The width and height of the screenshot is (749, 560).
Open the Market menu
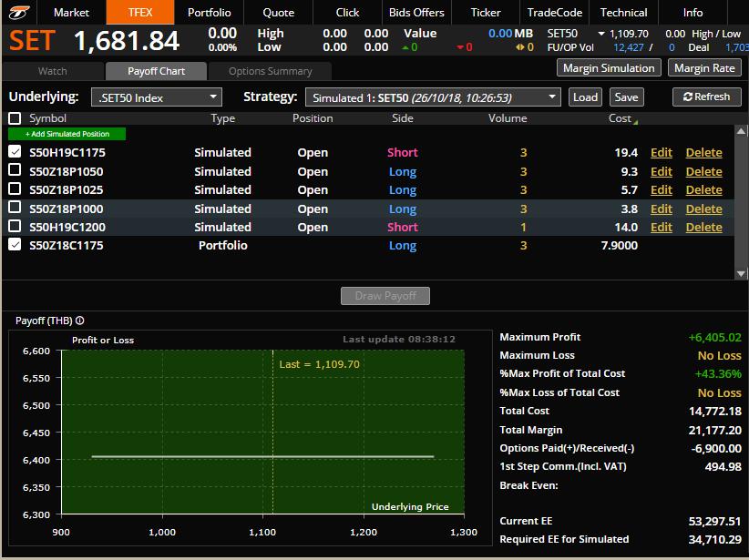click(x=71, y=13)
